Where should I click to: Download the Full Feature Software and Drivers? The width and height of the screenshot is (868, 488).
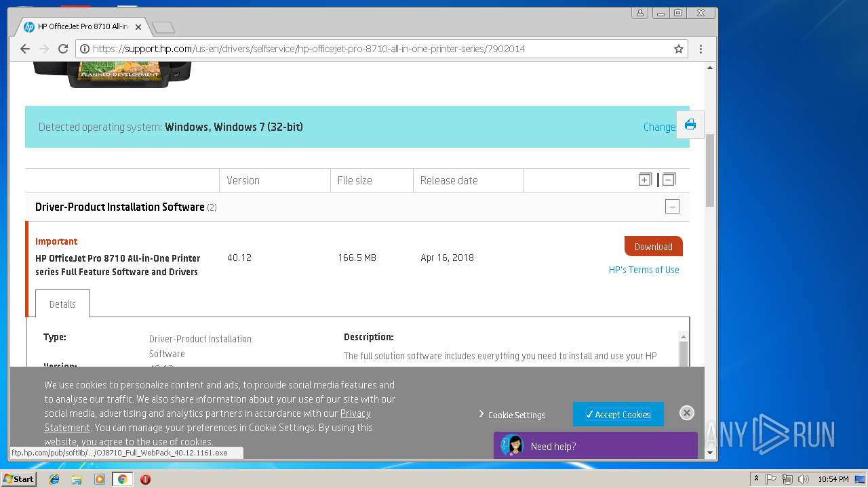coord(653,247)
